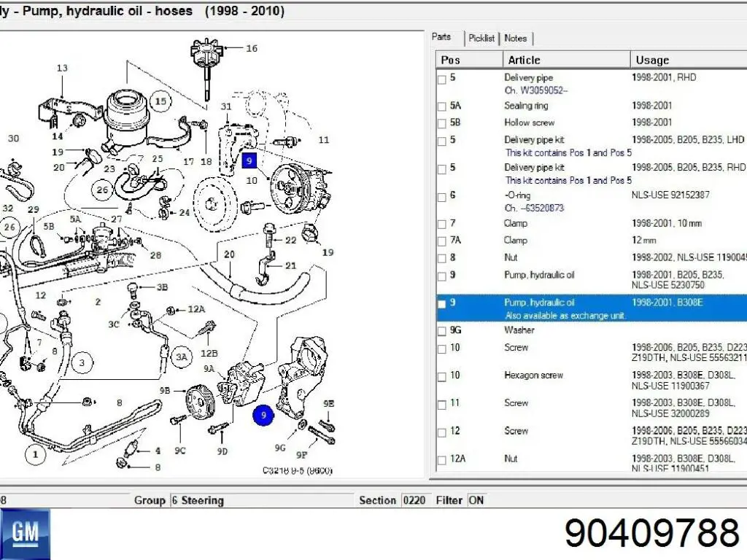Select callout 13 bracket label
This screenshot has width=747, height=560.
pyautogui.click(x=63, y=68)
